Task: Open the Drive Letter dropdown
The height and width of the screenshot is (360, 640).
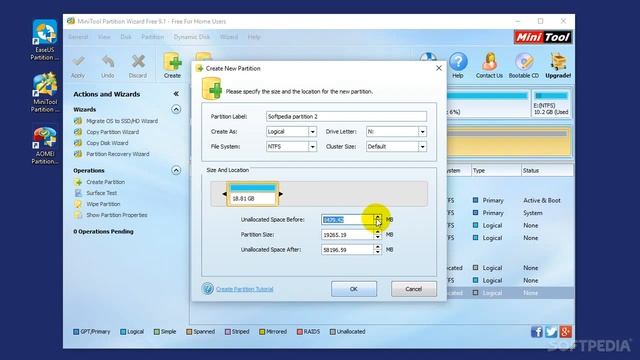Action: (x=422, y=132)
